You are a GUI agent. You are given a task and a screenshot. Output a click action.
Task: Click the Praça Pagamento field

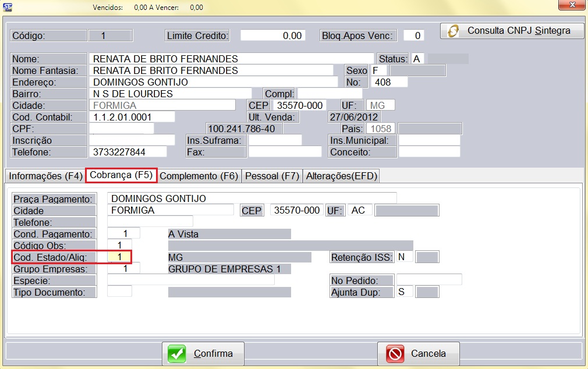tap(252, 198)
